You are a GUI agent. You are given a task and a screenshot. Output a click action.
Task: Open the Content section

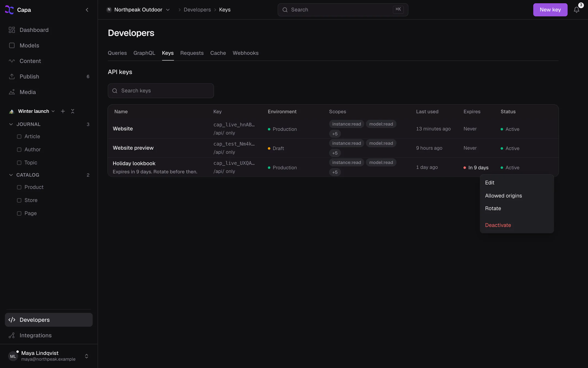49,61
